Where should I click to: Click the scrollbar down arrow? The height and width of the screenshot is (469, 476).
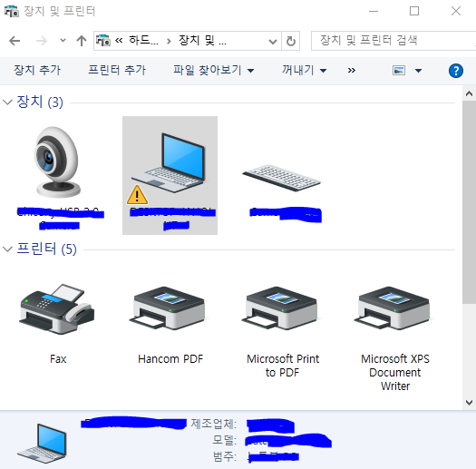click(469, 403)
